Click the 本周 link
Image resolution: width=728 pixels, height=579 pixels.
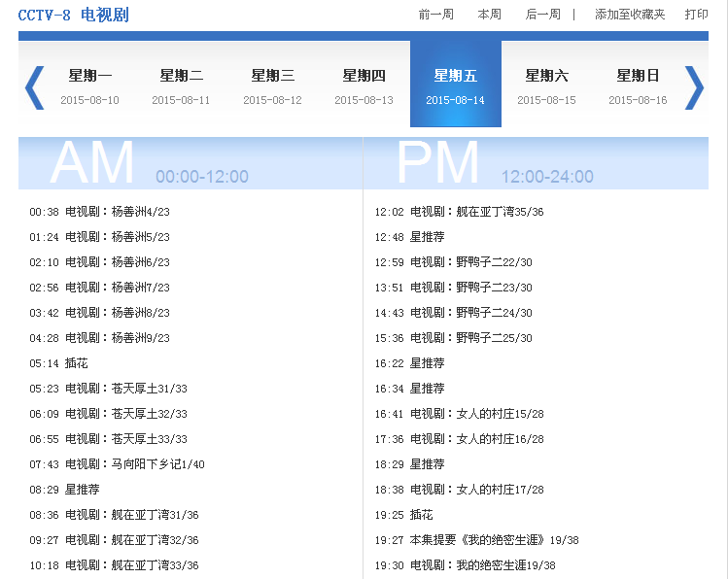(489, 15)
